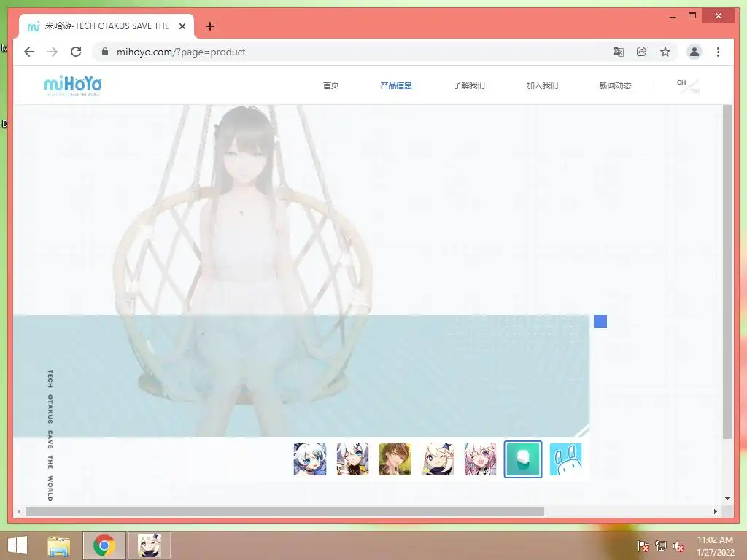
Task: Open the Windows Start button
Action: point(18,545)
